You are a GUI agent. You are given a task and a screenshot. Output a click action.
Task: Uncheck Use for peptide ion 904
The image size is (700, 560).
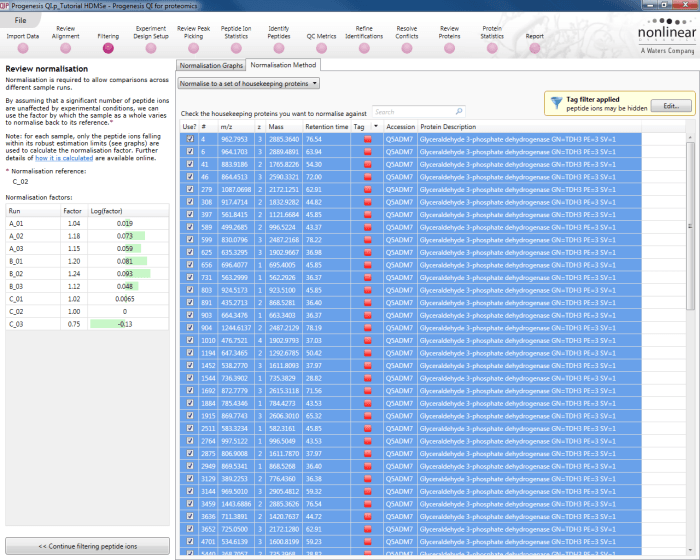[190, 327]
